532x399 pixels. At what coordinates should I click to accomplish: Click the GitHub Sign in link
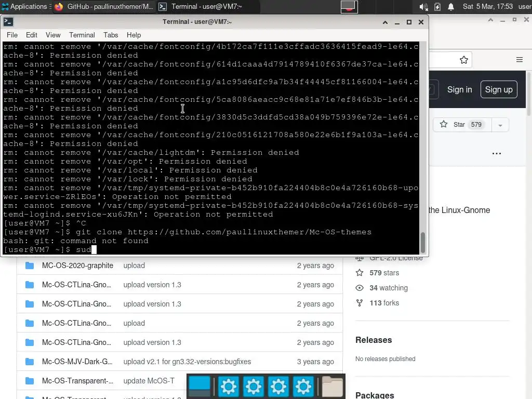(x=459, y=89)
